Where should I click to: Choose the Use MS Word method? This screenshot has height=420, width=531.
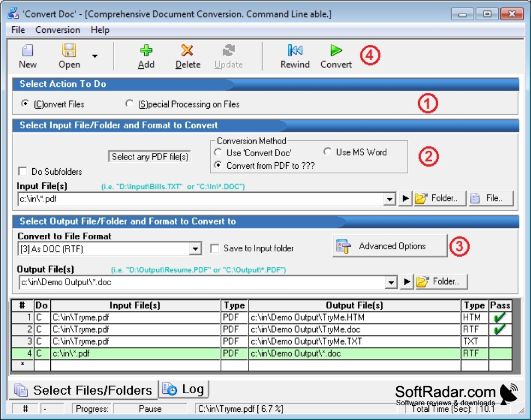pyautogui.click(x=327, y=152)
